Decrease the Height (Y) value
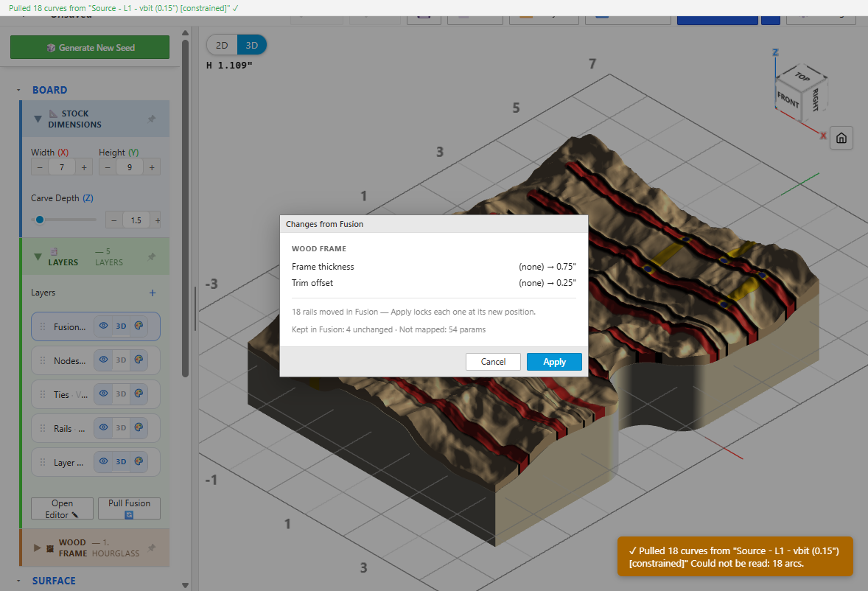This screenshot has width=868, height=591. pos(108,167)
